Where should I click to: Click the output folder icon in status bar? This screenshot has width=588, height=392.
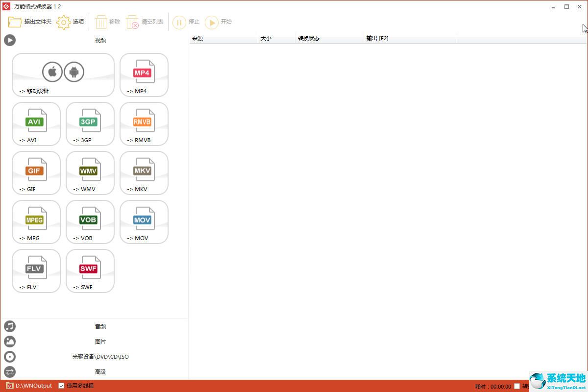pos(9,386)
